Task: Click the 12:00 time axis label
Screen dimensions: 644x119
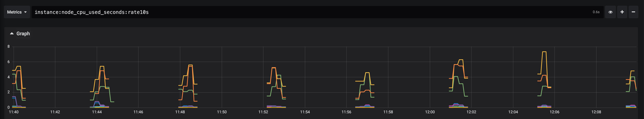Action: click(430, 112)
